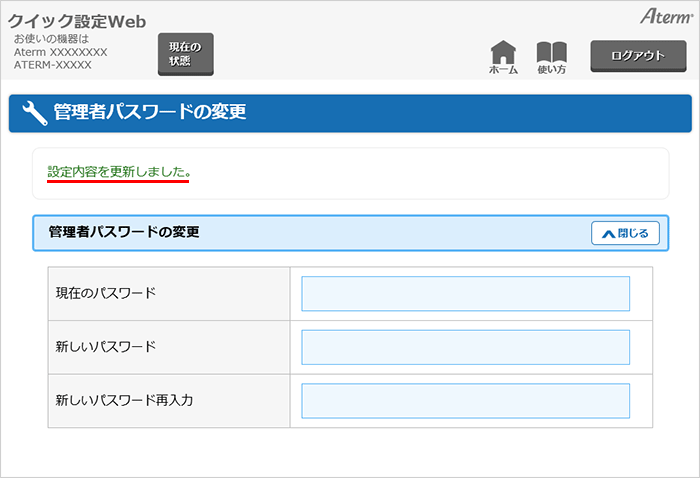The width and height of the screenshot is (700, 478).
Task: Click the 現在のパスワード row label
Action: pos(106,294)
